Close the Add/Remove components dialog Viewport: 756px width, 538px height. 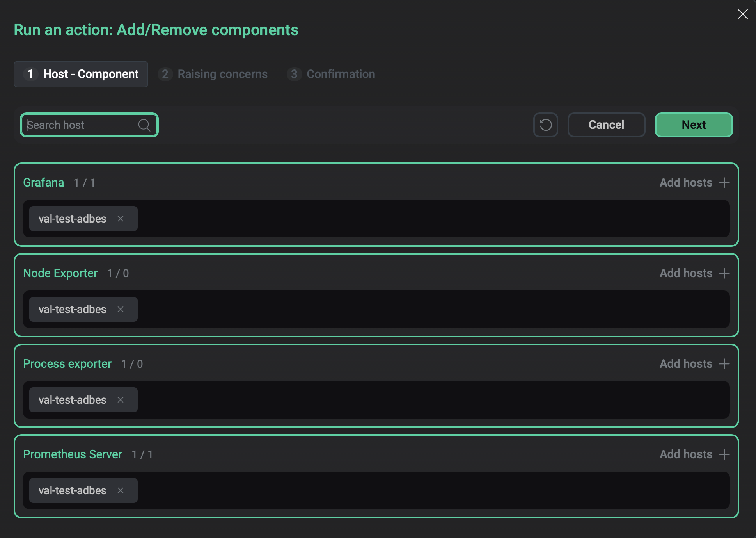(x=743, y=14)
